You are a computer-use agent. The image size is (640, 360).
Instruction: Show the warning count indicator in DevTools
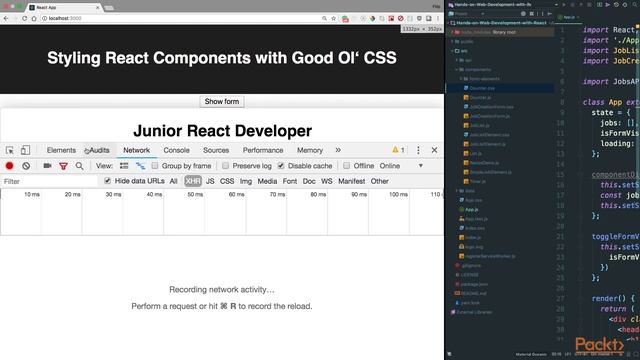click(x=398, y=150)
